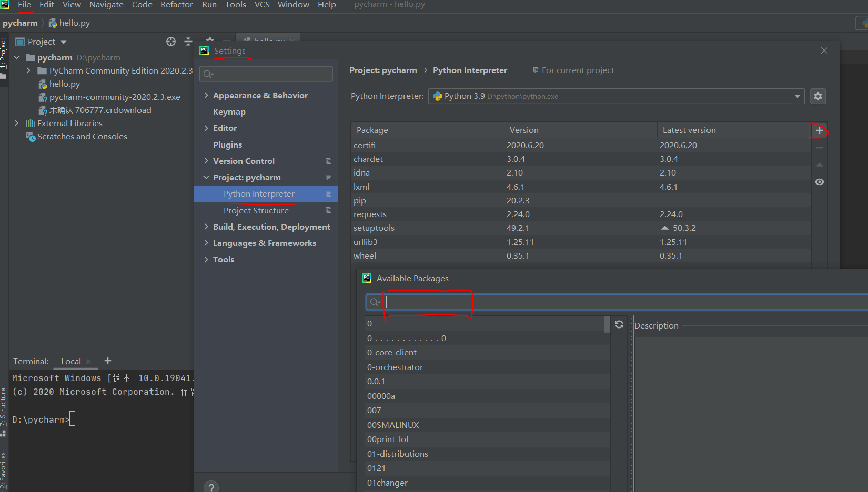Click collapse all icon in Project panel

tap(188, 42)
